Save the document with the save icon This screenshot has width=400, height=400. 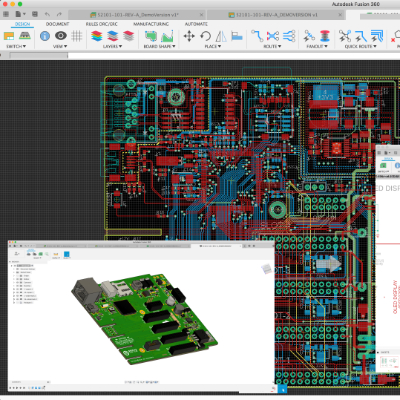(x=35, y=14)
